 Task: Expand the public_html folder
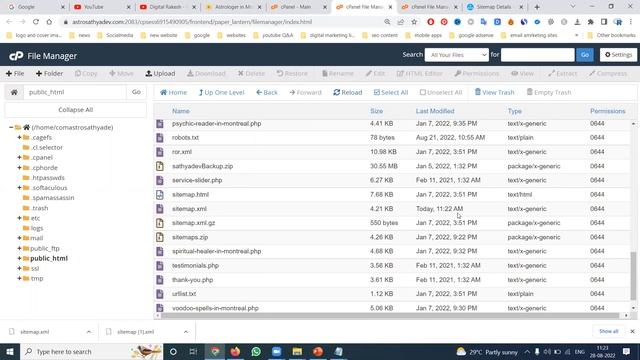pos(19,258)
